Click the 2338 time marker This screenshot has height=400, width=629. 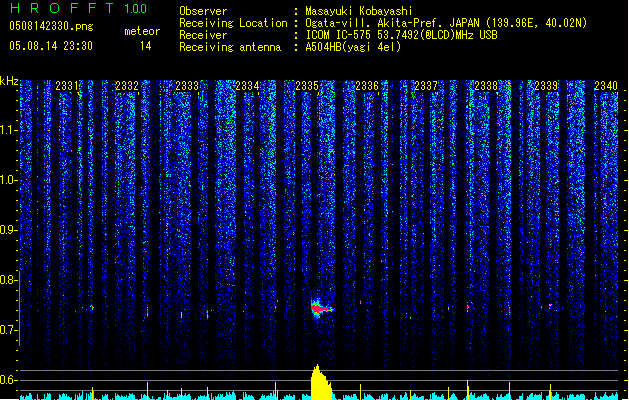[x=486, y=86]
